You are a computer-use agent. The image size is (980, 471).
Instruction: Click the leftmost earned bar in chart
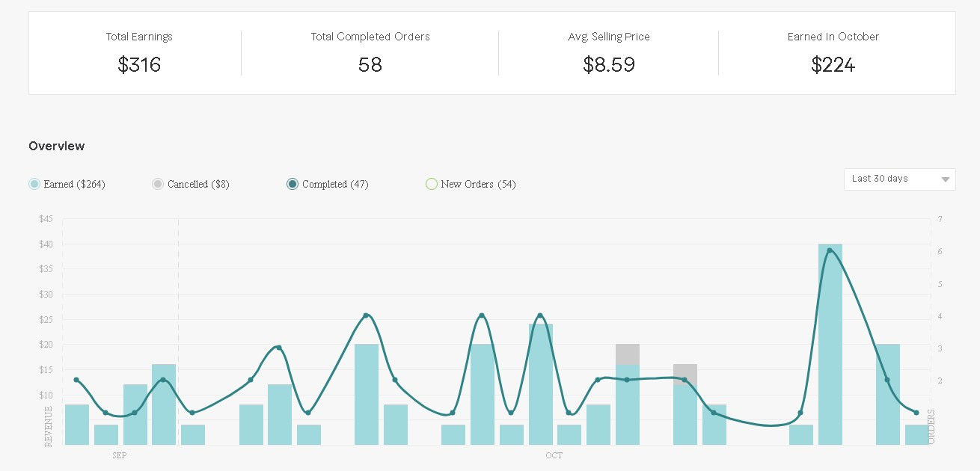(77, 425)
